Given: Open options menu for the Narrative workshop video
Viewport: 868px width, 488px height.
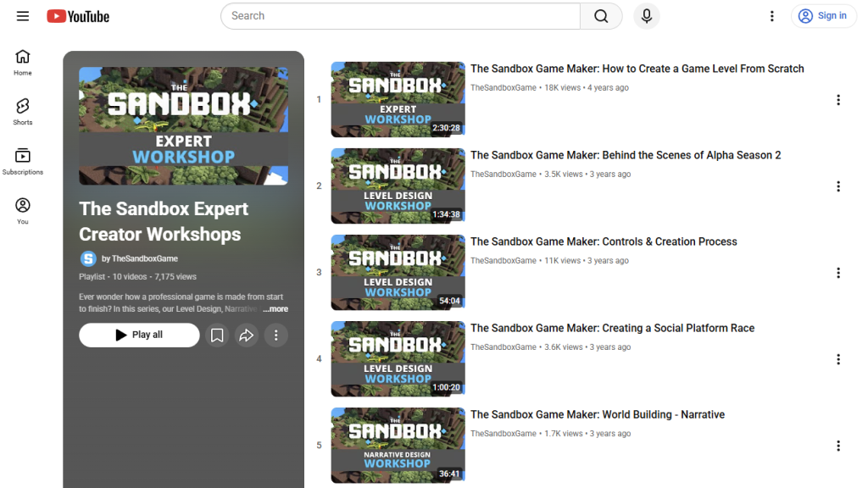Looking at the screenshot, I should click(838, 445).
